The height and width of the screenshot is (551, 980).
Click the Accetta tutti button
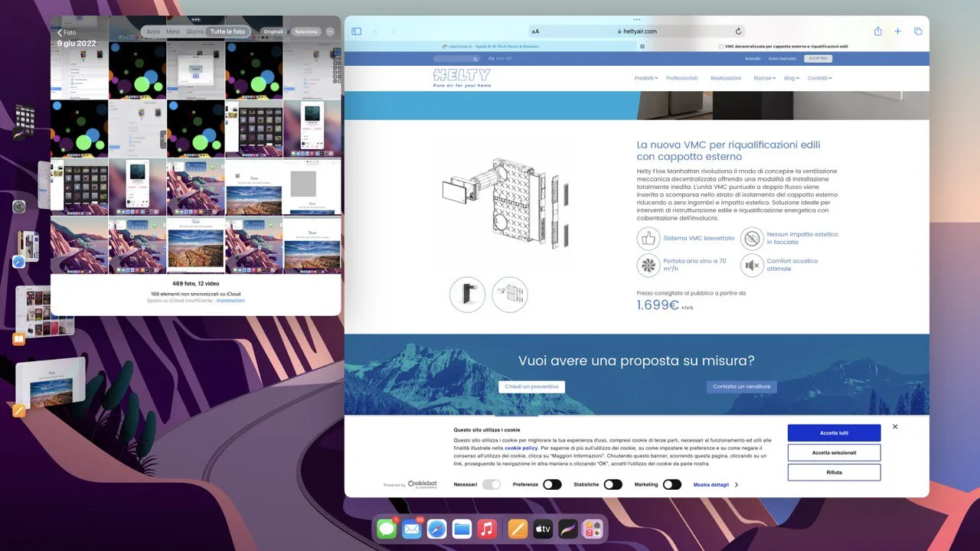pyautogui.click(x=833, y=432)
